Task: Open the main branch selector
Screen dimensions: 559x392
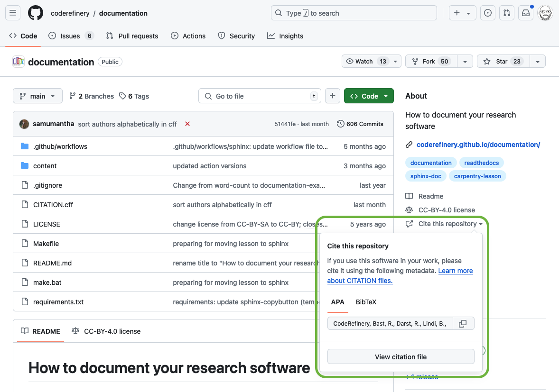Action: tap(37, 96)
